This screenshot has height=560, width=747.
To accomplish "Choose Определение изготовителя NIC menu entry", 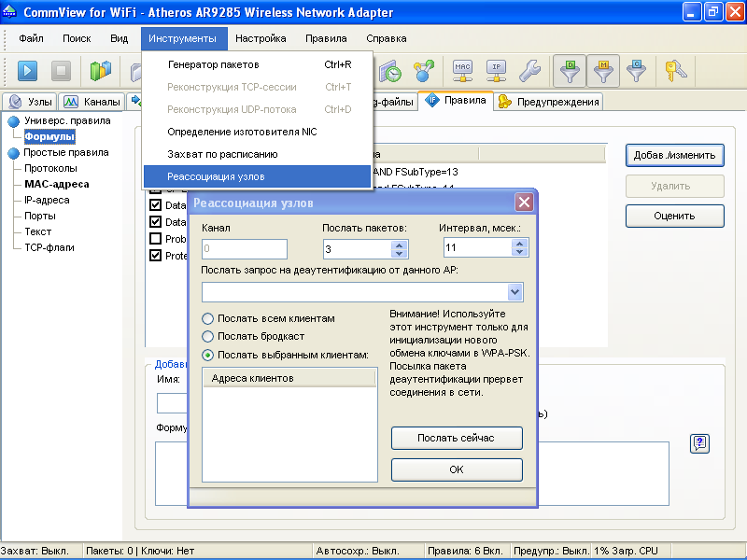I will [258, 132].
